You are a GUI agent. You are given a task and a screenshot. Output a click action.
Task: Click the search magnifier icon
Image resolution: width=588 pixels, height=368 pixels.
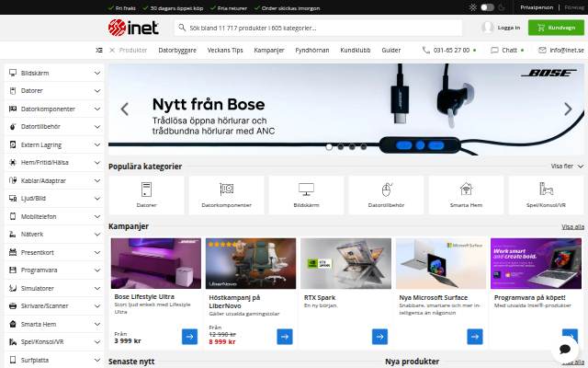tap(182, 28)
